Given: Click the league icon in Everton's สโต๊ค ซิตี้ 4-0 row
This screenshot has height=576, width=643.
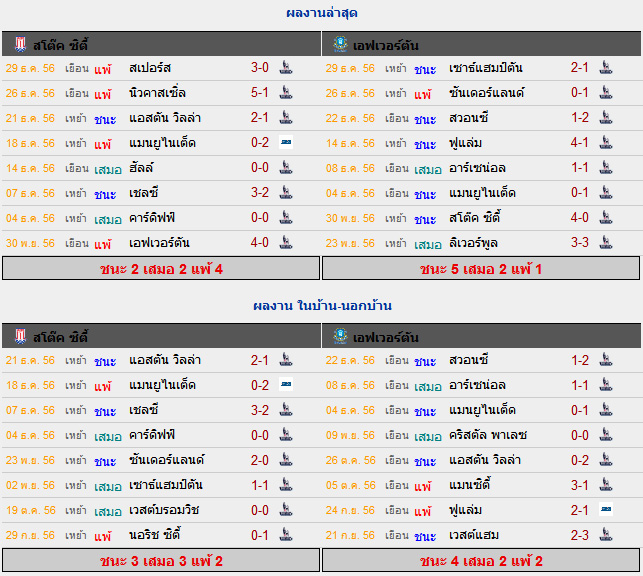Looking at the screenshot, I should [x=606, y=218].
